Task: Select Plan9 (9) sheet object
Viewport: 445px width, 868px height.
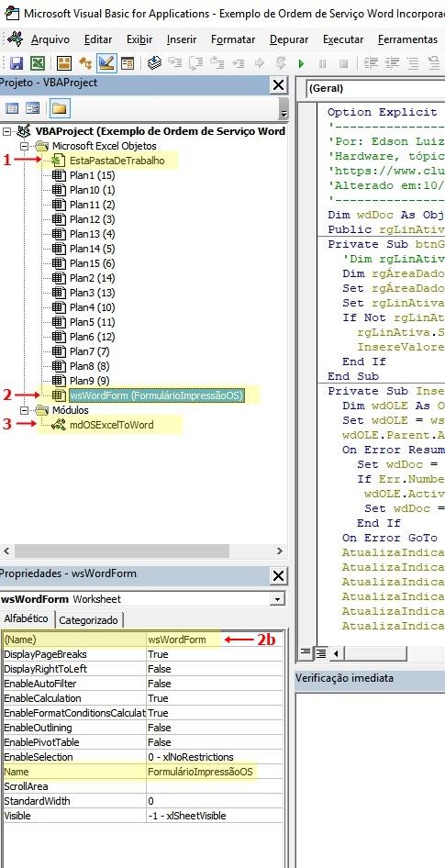Action: pos(90,380)
